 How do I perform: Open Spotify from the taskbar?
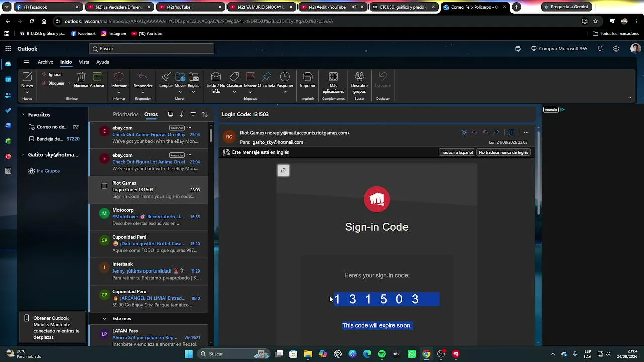point(382,354)
